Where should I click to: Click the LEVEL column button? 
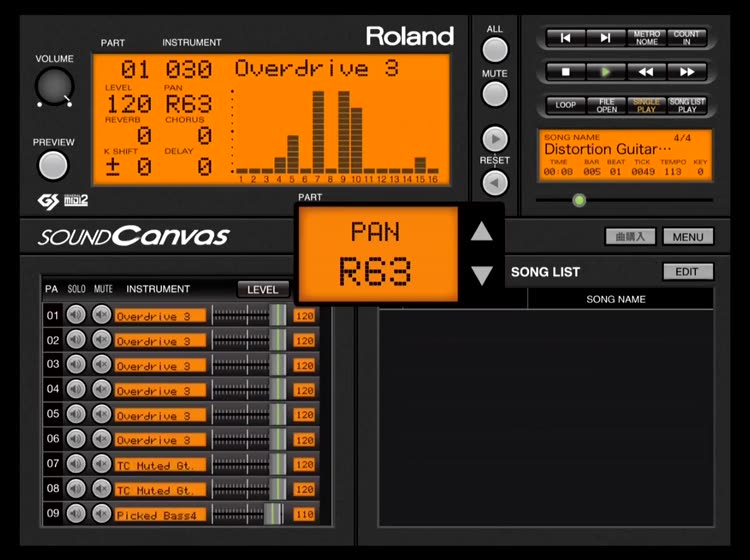(263, 289)
